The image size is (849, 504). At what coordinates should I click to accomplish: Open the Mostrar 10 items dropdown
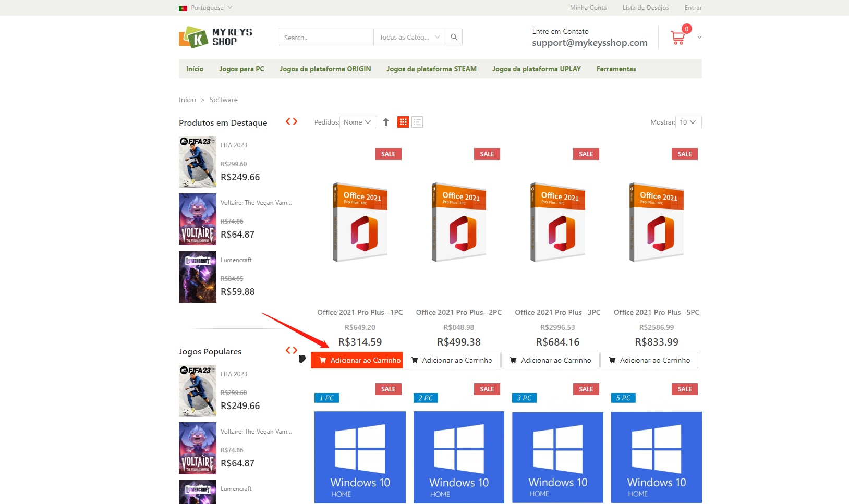[x=688, y=122]
